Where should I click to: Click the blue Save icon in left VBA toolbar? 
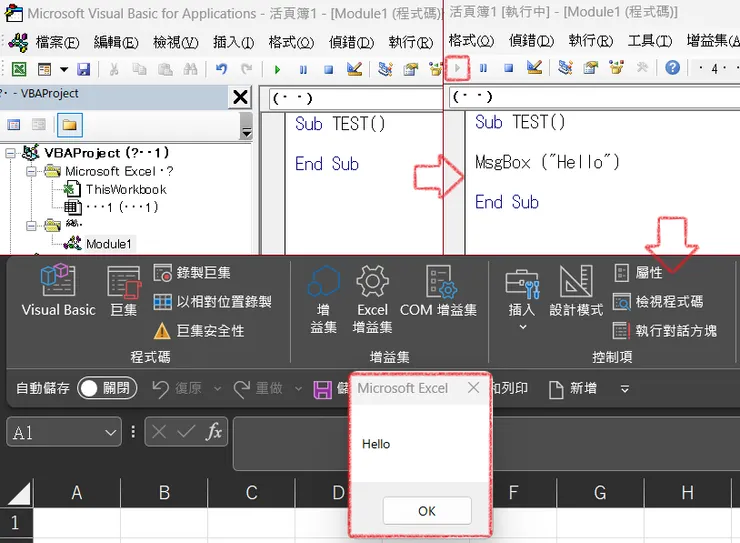tap(84, 69)
